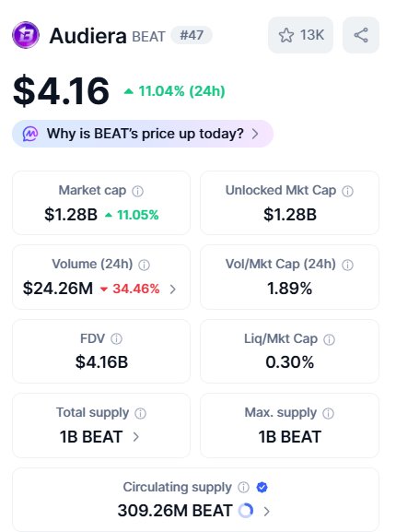Open the Circulating supply info icon

point(243,487)
